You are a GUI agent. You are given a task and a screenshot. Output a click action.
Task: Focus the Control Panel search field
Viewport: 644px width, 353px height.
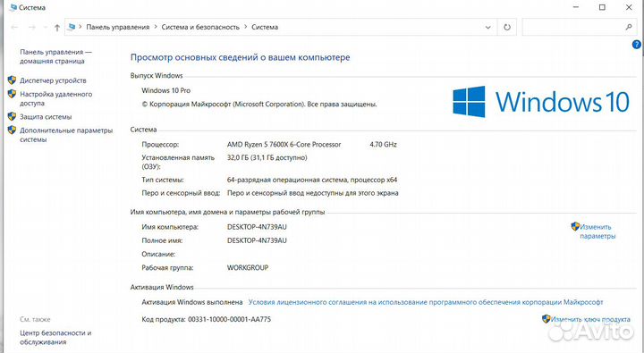(573, 27)
